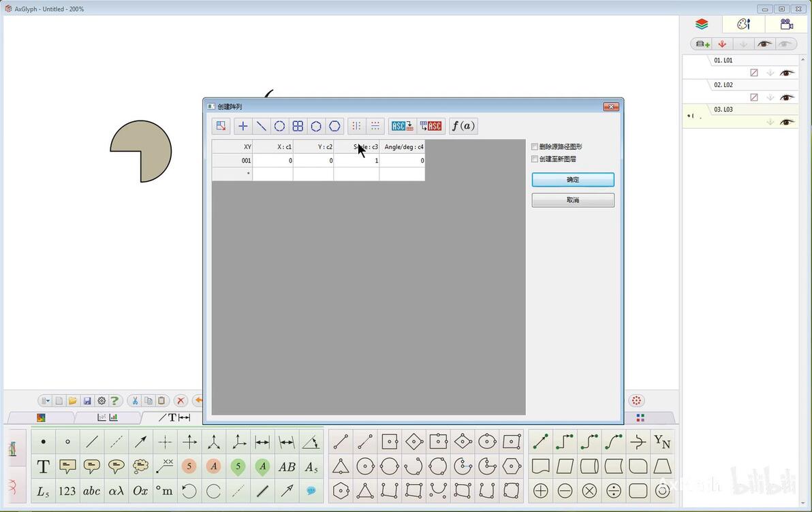
Task: Click the horizontal dotted alignment icon
Action: click(375, 126)
